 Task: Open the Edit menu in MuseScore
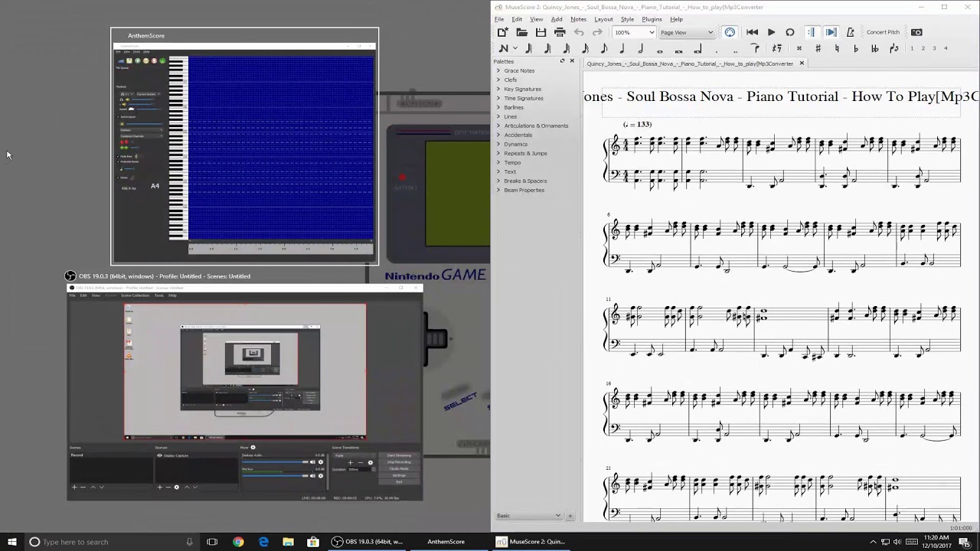(x=517, y=19)
